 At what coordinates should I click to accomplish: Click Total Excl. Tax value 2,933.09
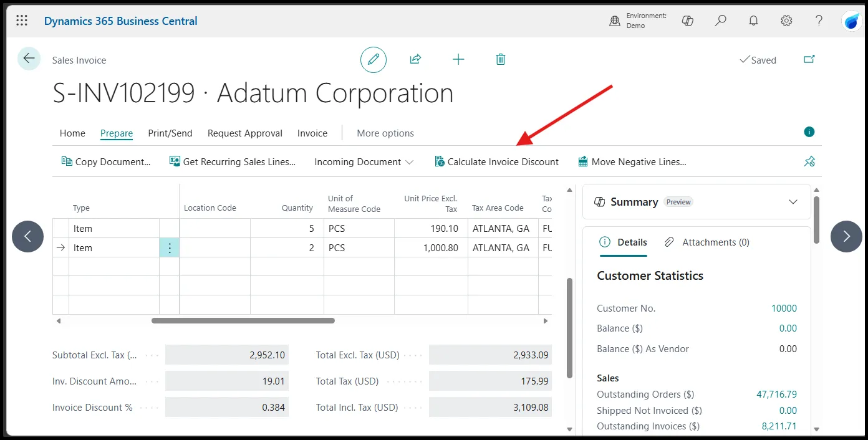(x=490, y=355)
